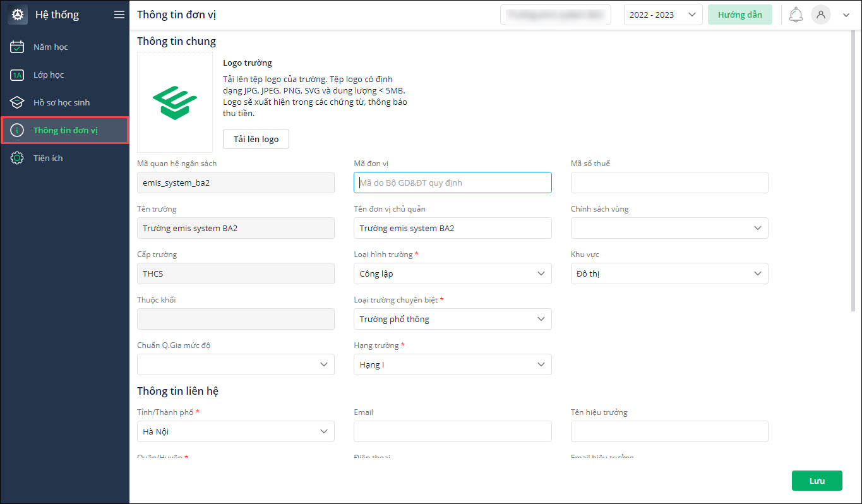Image resolution: width=862 pixels, height=504 pixels.
Task: Click the Hồ sơ học sinh graduation cap icon
Action: (x=18, y=102)
